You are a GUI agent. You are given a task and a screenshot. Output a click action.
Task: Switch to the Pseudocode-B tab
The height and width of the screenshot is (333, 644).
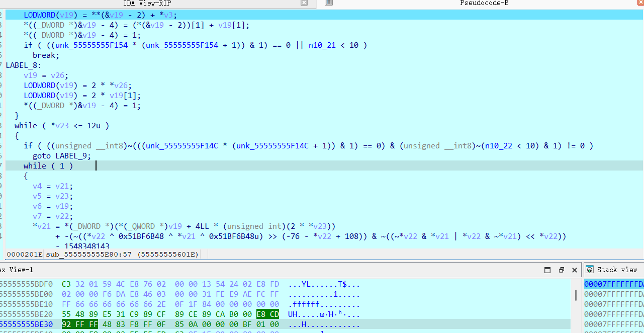pyautogui.click(x=484, y=3)
